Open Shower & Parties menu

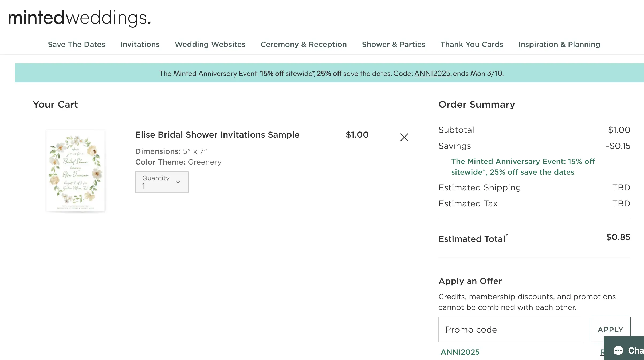pos(393,44)
